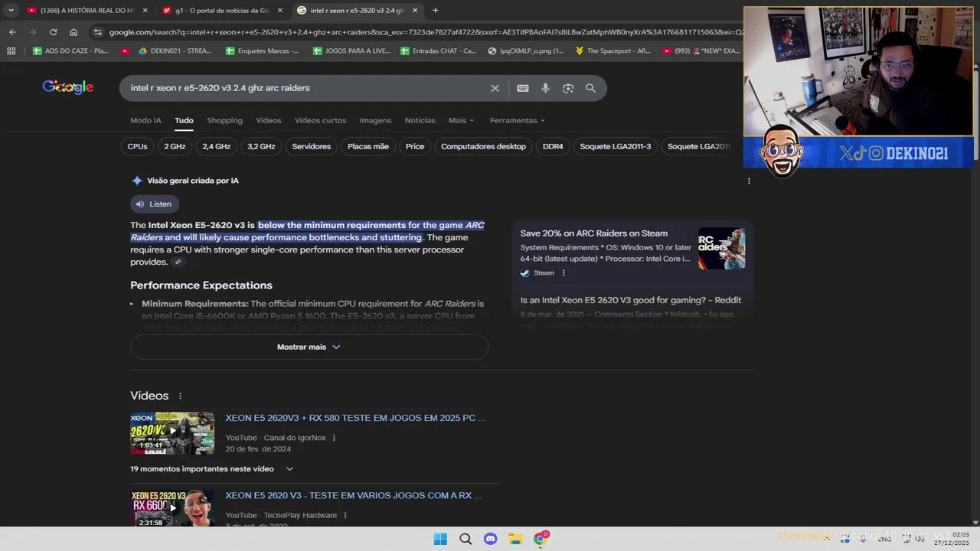Open a new browser tab
Screen dimensions: 980x551
[x=436, y=11]
